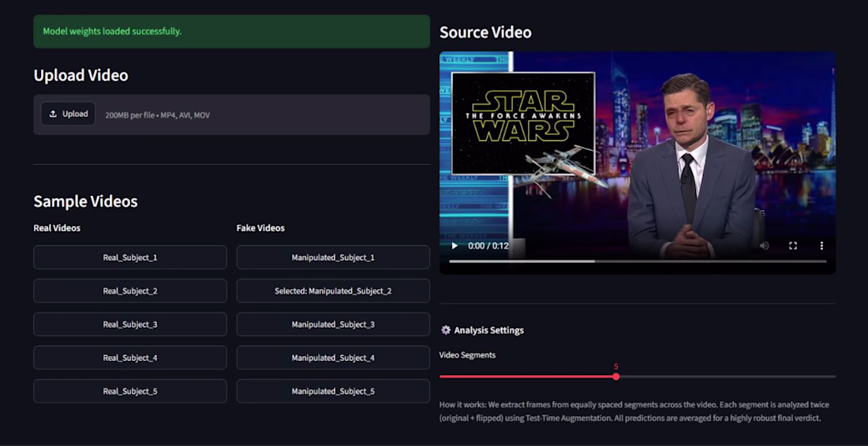Click the 'Source Video' heading
Viewport: 868px width, 446px height.
485,32
